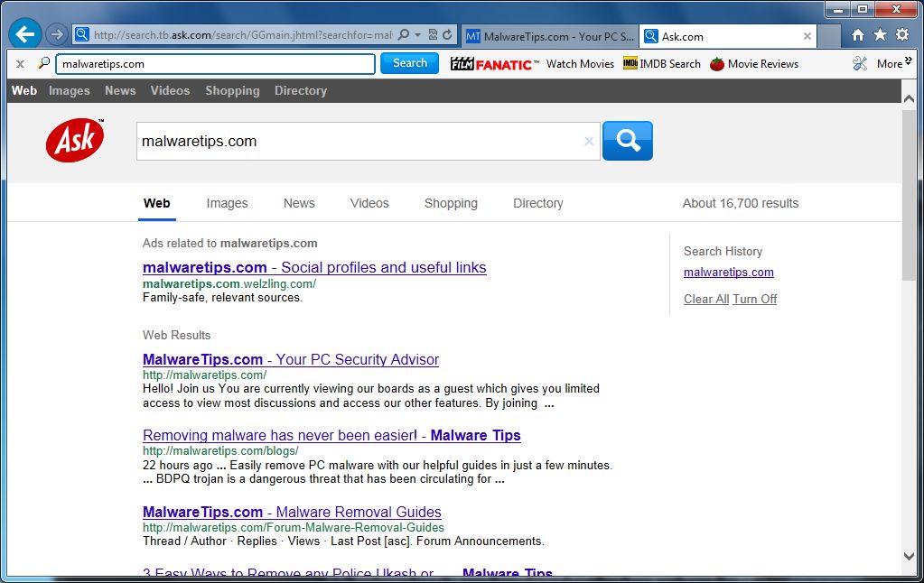Click the vertical scrollbar thumb
Screen dimensions: 924x583
pyautogui.click(x=909, y=194)
